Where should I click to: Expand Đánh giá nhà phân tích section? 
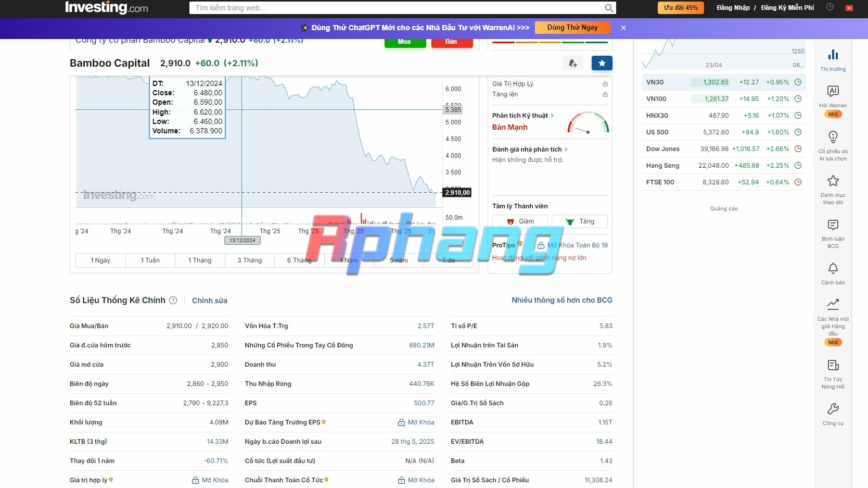[x=530, y=149]
